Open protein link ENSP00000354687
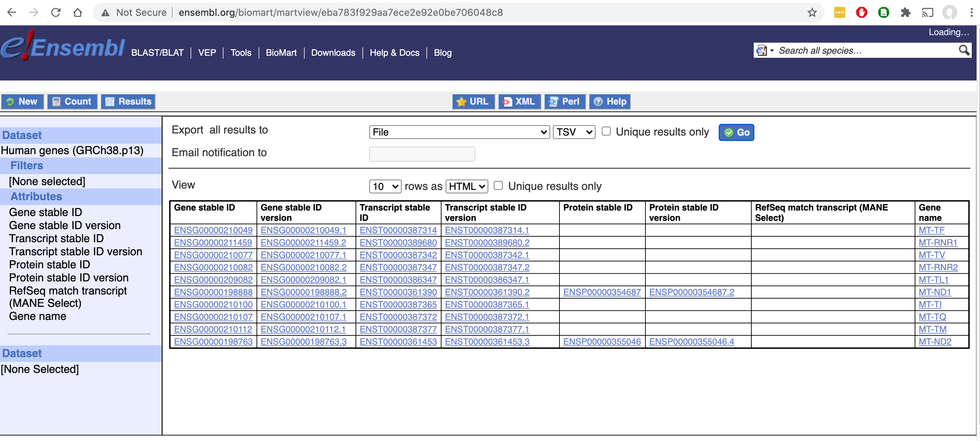 602,292
